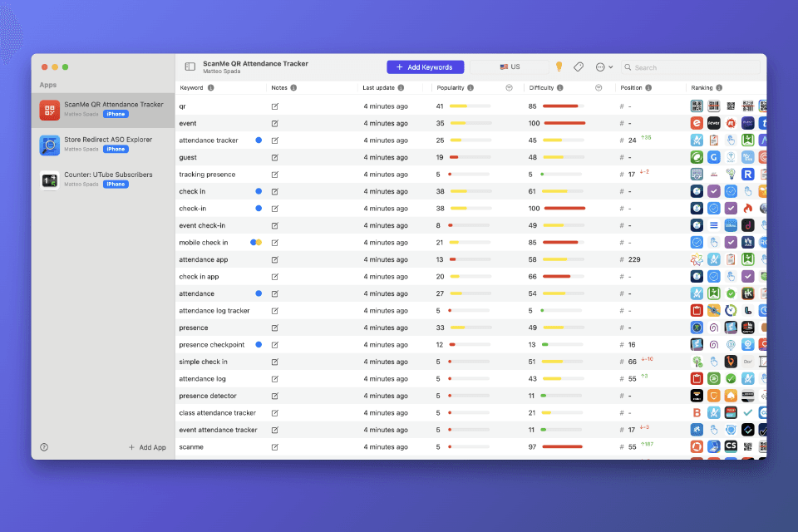Click first ranking app icon for 'event'

[x=697, y=123]
